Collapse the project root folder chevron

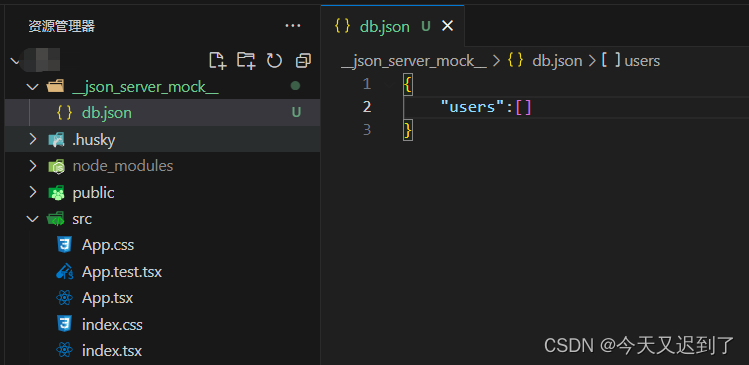15,61
